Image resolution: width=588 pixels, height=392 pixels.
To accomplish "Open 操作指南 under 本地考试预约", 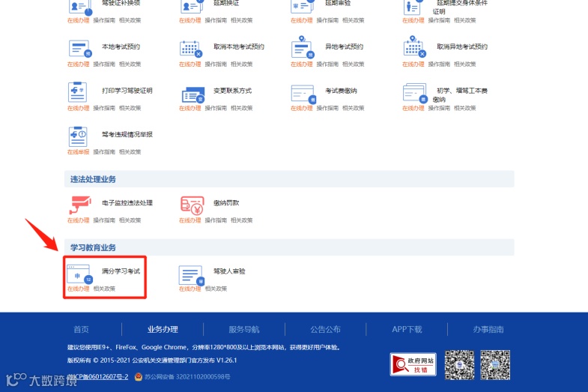I will pos(104,64).
